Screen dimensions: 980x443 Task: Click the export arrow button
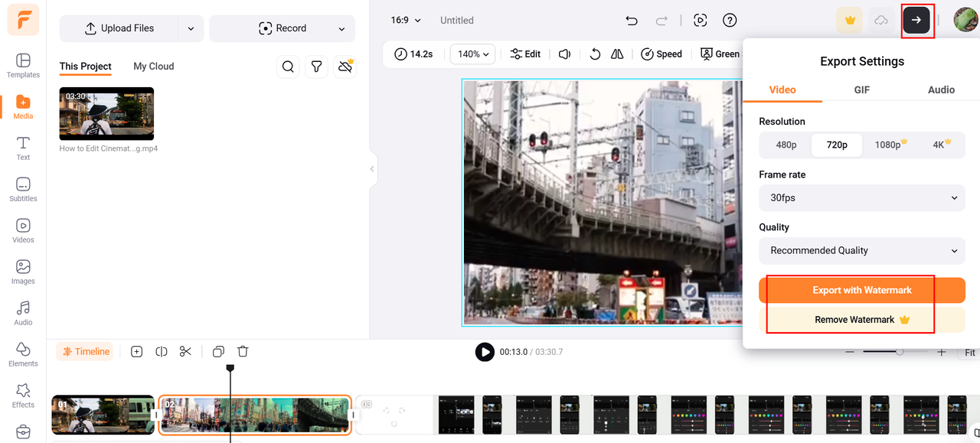coord(916,21)
